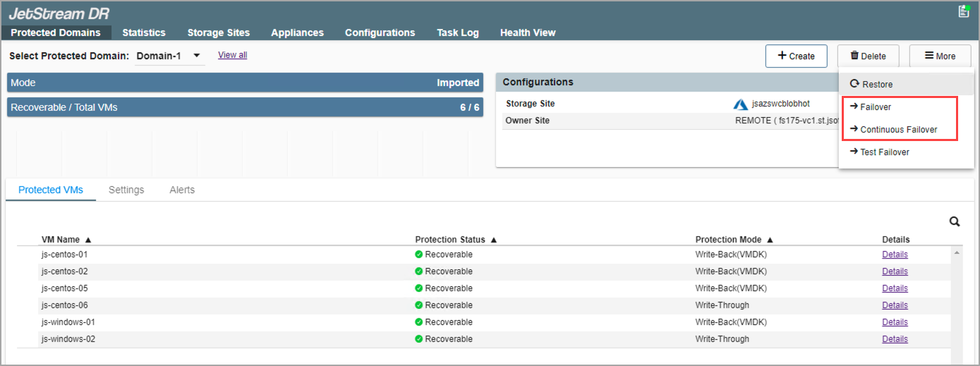Open the Settings sub-tab

point(126,190)
